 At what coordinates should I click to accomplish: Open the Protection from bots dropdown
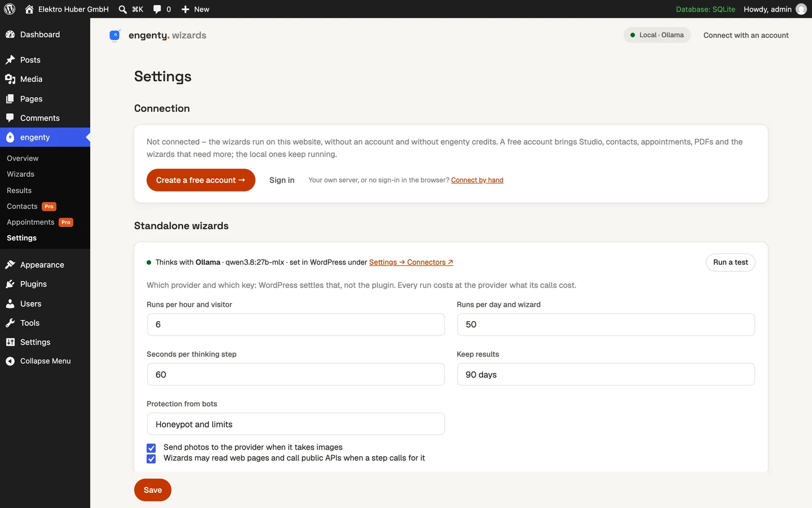296,424
